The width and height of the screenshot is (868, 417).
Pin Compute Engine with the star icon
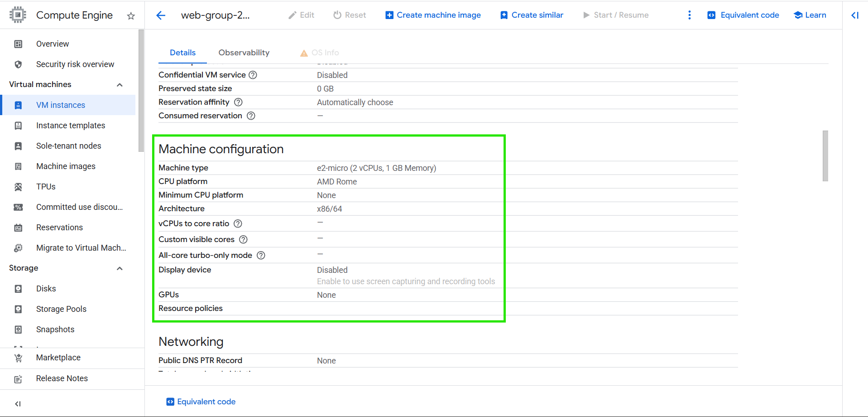[131, 16]
